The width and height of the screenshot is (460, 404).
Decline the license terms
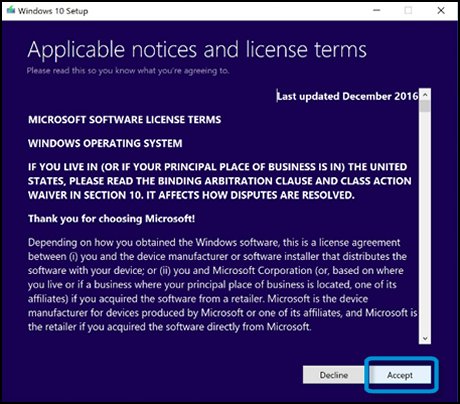(334, 375)
